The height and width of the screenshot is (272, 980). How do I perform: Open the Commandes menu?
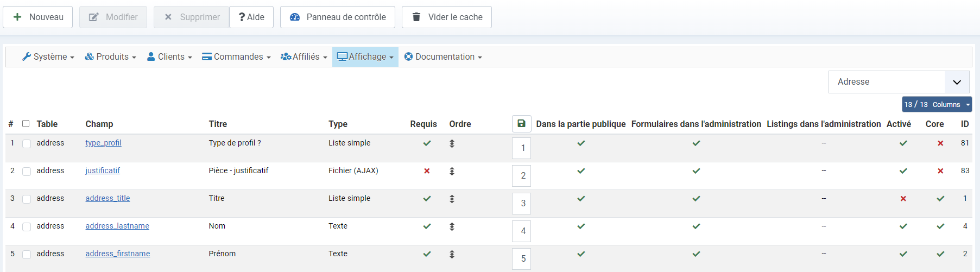[x=236, y=57]
